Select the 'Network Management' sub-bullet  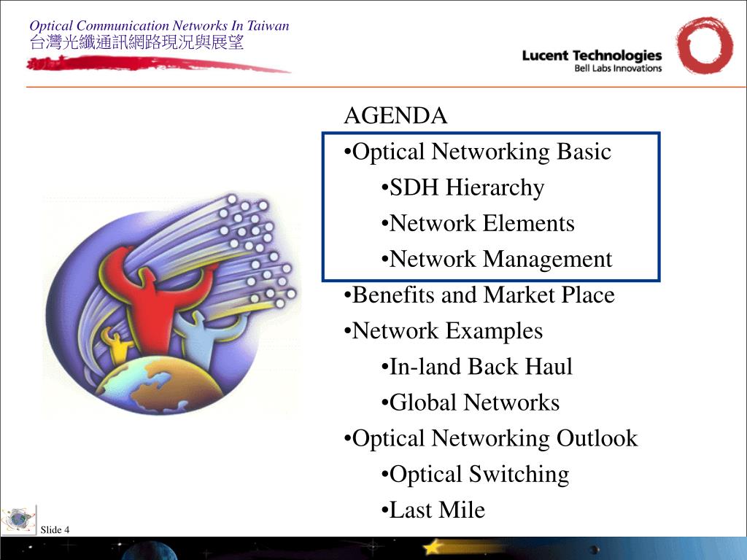coord(497,260)
